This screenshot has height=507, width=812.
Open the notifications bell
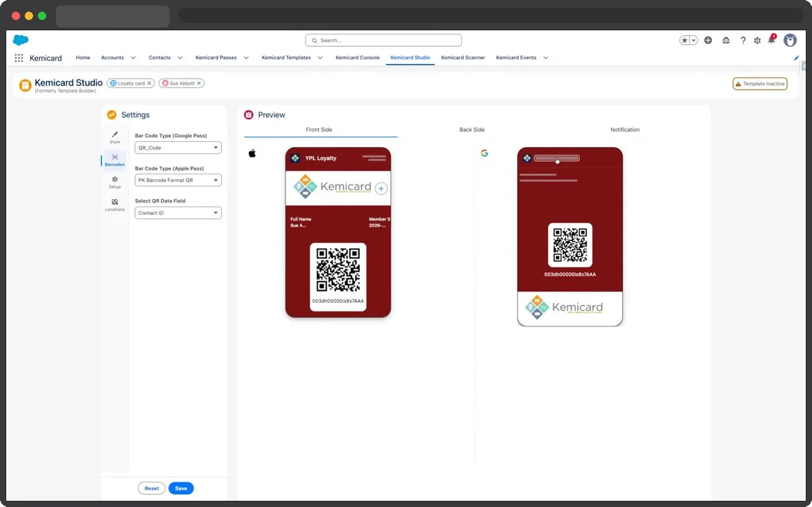click(x=771, y=40)
